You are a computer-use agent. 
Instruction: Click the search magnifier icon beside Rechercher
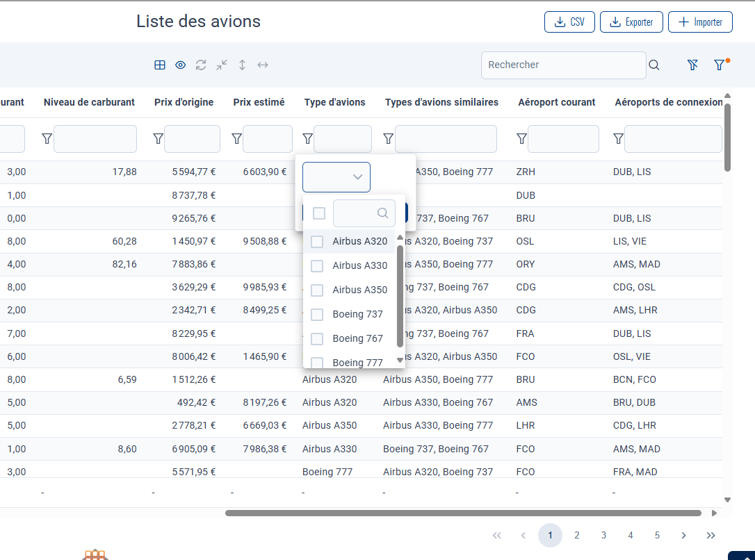pos(654,65)
